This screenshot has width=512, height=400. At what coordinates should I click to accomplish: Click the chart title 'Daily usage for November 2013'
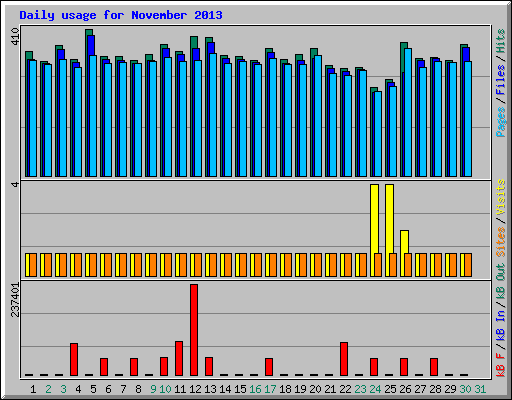coord(121,15)
